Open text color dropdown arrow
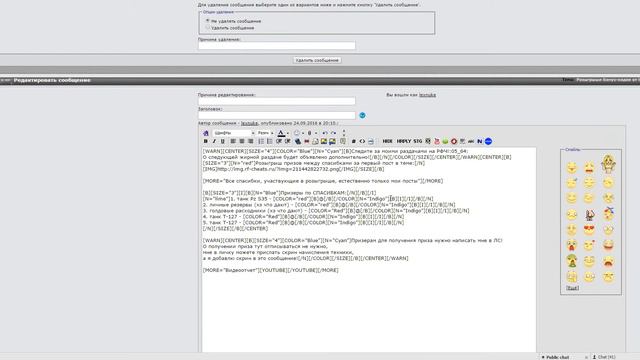Image resolution: width=640 pixels, height=360 pixels. 288,133
